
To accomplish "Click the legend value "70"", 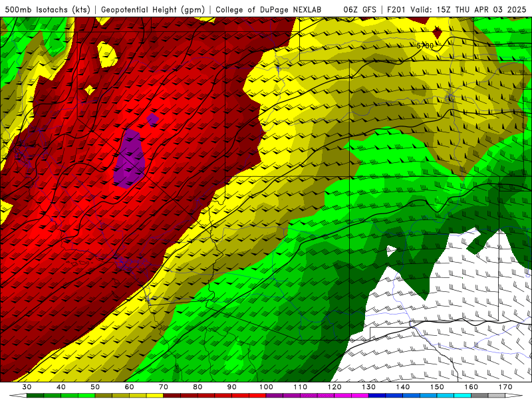I will tap(164, 387).
